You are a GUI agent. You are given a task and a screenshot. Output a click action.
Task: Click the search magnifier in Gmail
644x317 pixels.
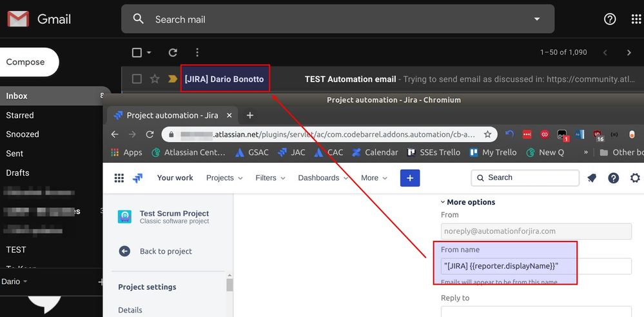click(x=139, y=19)
